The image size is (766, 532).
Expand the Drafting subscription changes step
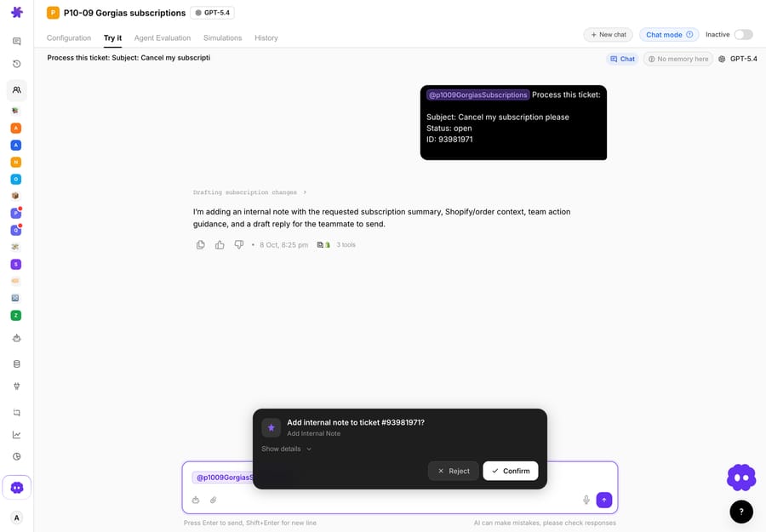249,192
